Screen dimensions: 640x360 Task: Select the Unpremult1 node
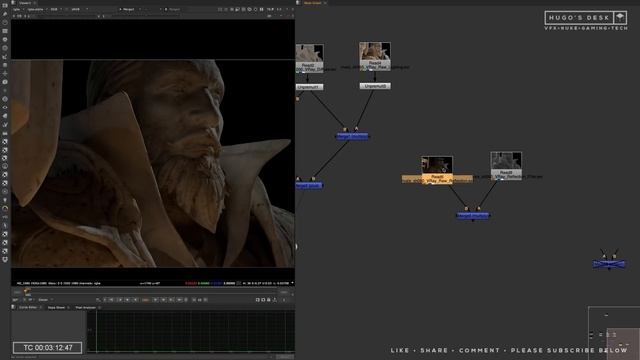309,87
